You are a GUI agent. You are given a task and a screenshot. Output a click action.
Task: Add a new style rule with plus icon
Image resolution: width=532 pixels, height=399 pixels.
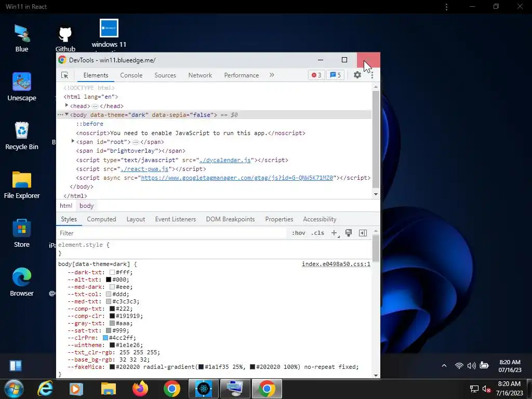point(334,233)
